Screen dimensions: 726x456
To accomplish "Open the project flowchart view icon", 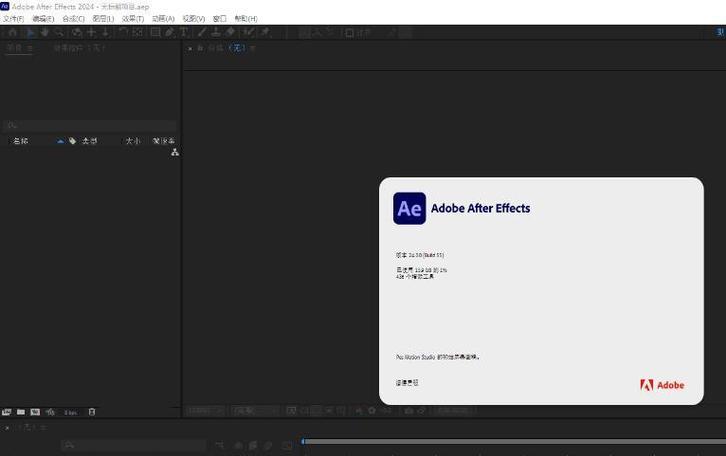I will click(175, 152).
